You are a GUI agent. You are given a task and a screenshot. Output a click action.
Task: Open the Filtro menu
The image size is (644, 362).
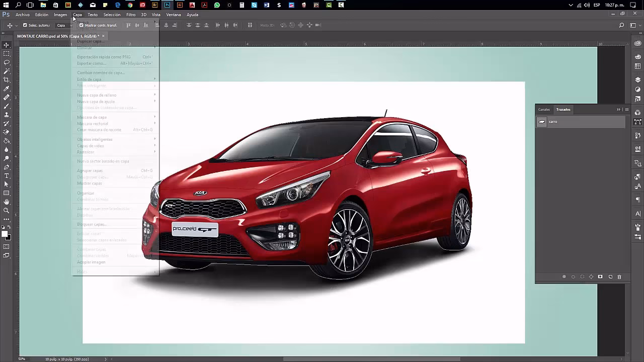point(131,15)
